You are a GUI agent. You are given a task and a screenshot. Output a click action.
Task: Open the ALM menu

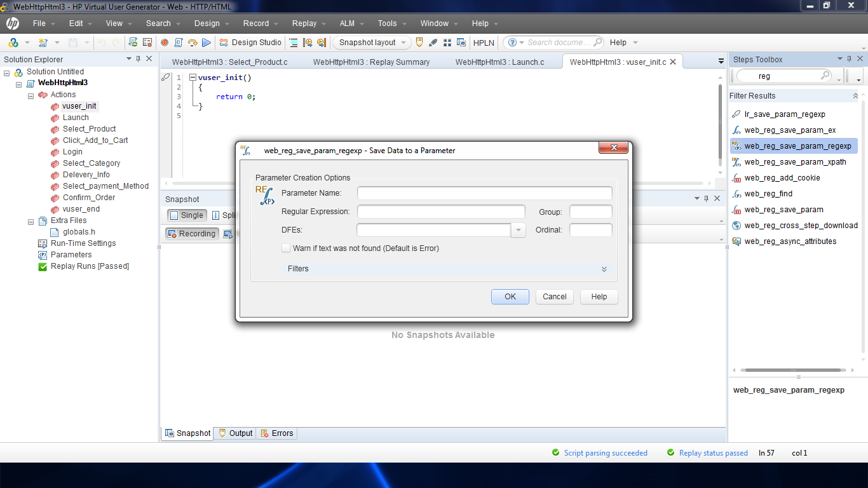[347, 24]
